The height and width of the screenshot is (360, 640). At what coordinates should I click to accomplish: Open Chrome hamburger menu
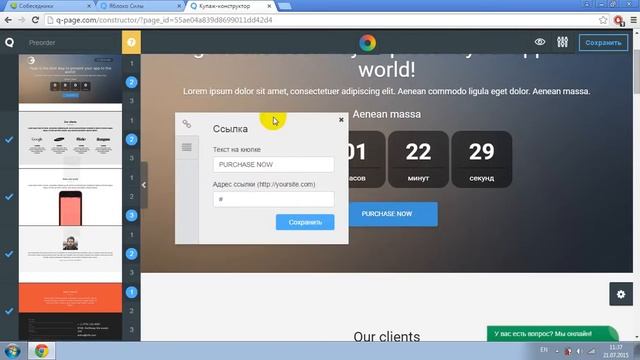(x=633, y=20)
